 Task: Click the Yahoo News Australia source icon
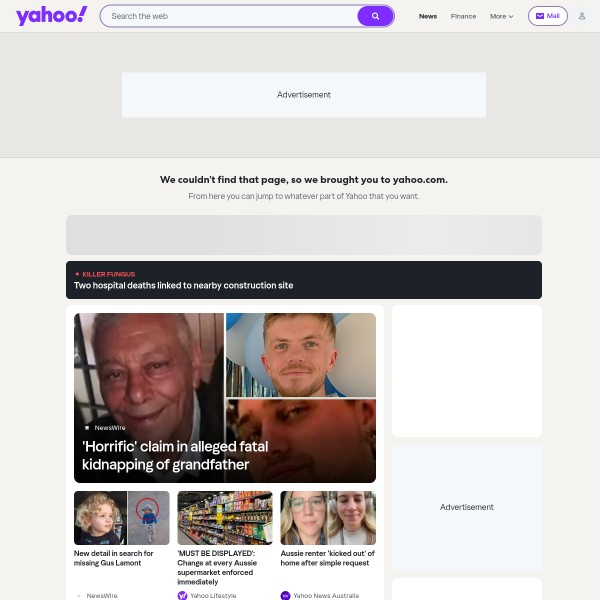pyautogui.click(x=285, y=595)
